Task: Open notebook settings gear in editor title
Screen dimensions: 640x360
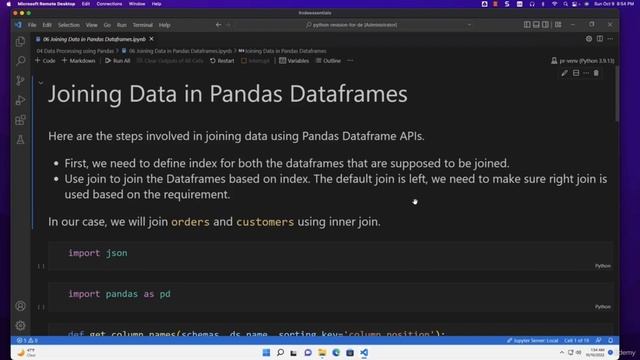Action: pos(589,39)
